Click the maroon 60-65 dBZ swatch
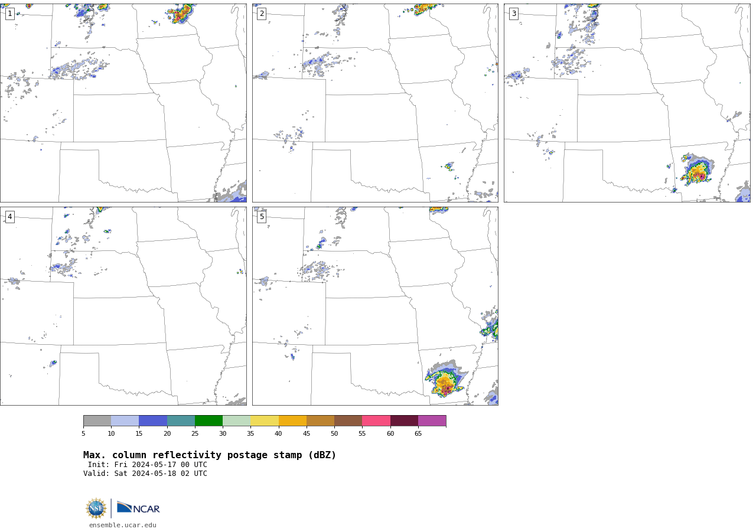This screenshot has height=532, width=756. point(404,421)
